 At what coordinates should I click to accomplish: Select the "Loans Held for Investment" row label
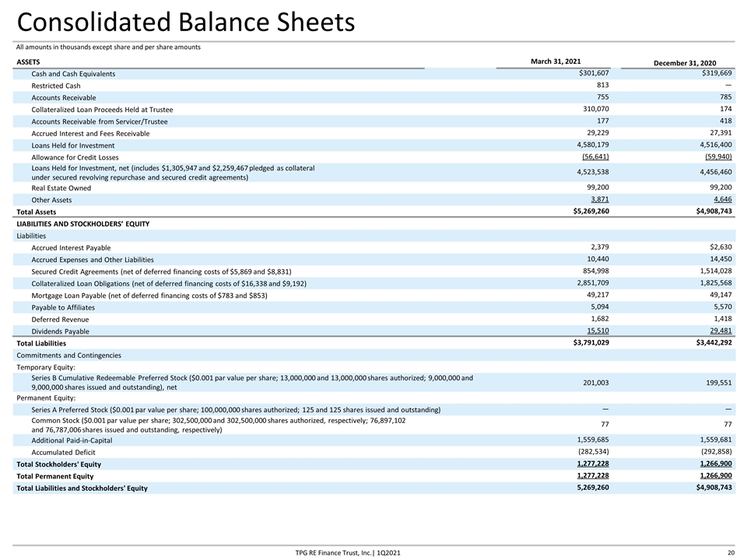click(73, 145)
